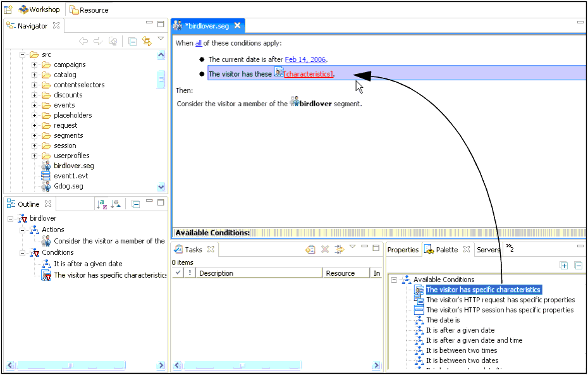Select 'Consider the visitor a member' in Outline
The width and height of the screenshot is (588, 375).
click(109, 241)
